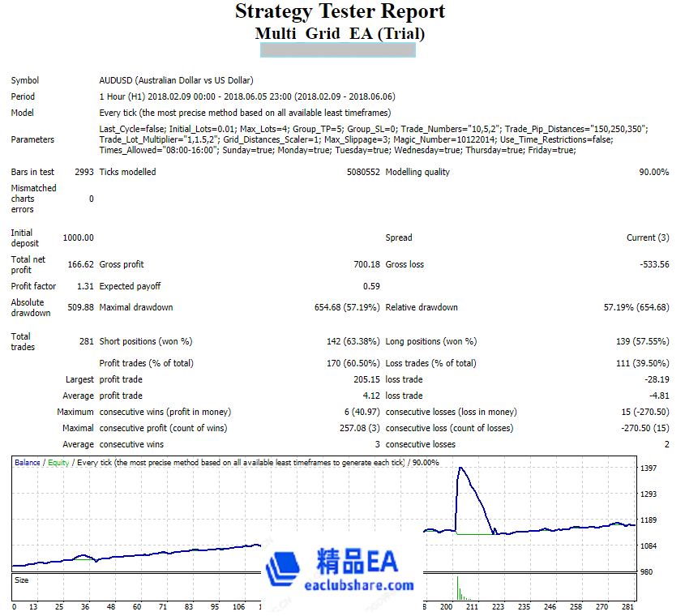685x616 pixels.
Task: Select the AUDUSD symbol description text
Action: [176, 80]
